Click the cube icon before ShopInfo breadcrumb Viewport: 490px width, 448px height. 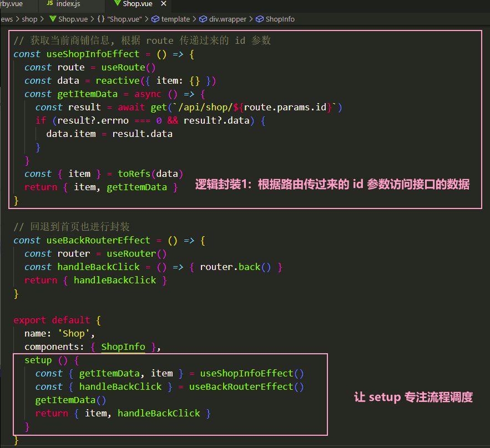point(260,19)
